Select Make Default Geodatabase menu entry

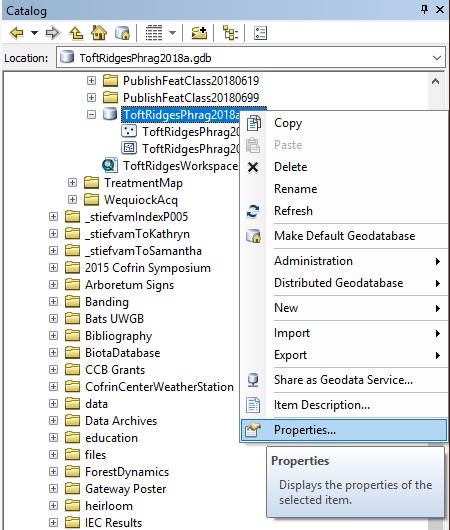click(x=344, y=236)
